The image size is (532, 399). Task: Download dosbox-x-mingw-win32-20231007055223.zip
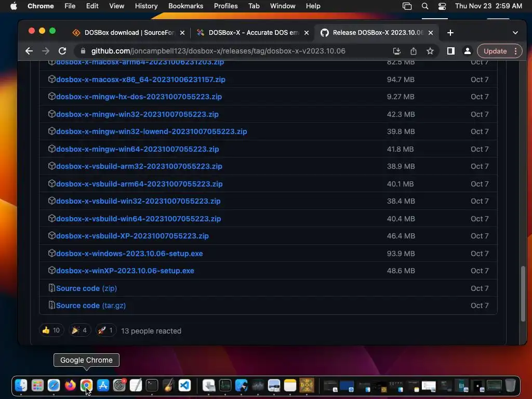click(137, 114)
